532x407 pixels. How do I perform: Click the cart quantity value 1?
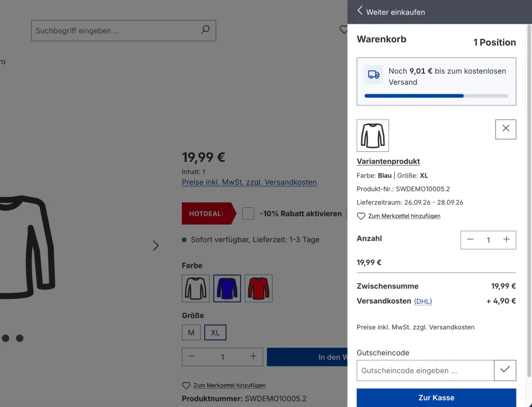(x=488, y=240)
